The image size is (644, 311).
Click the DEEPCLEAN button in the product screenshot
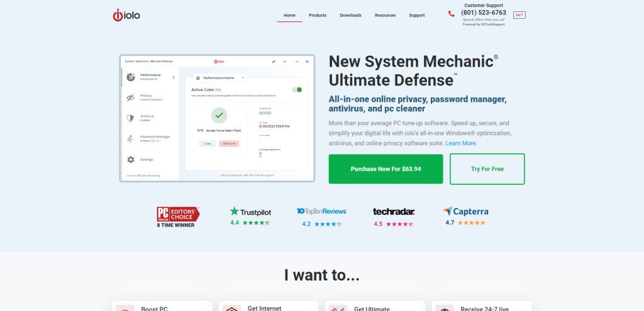coord(229,144)
